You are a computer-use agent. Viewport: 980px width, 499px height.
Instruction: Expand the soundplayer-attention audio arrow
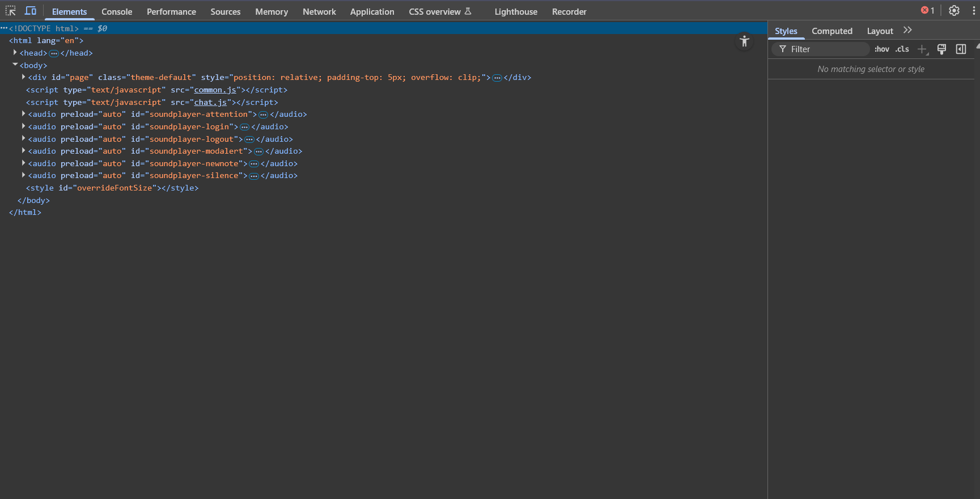coord(23,114)
